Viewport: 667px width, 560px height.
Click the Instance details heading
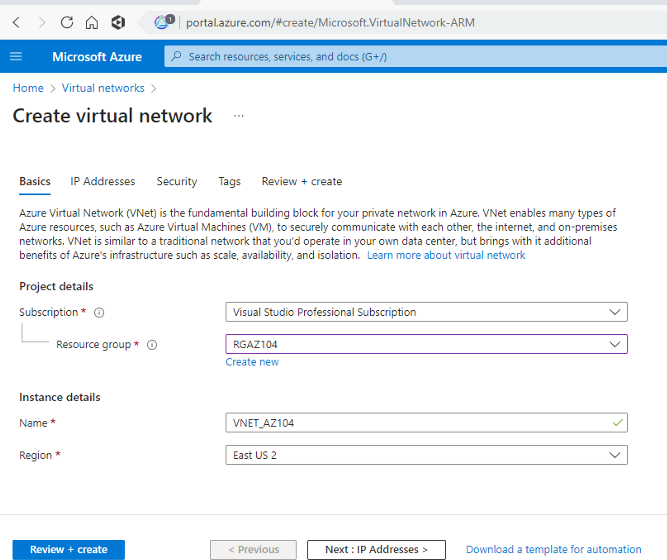tap(60, 397)
